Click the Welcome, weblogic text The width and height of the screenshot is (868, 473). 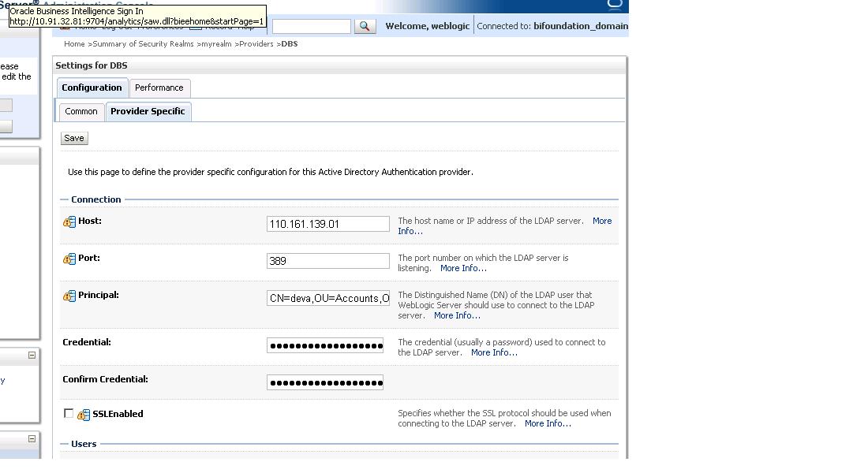tap(428, 26)
